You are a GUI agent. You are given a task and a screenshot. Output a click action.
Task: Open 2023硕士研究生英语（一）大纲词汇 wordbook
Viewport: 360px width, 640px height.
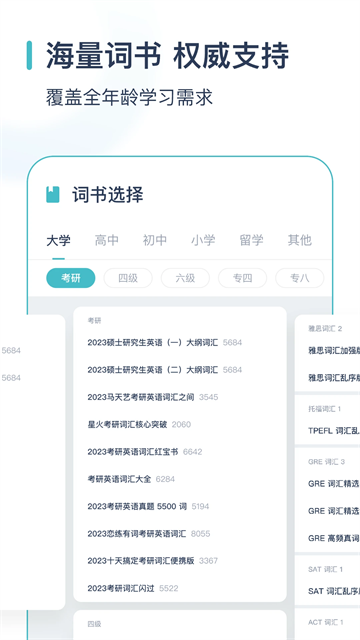pos(164,342)
